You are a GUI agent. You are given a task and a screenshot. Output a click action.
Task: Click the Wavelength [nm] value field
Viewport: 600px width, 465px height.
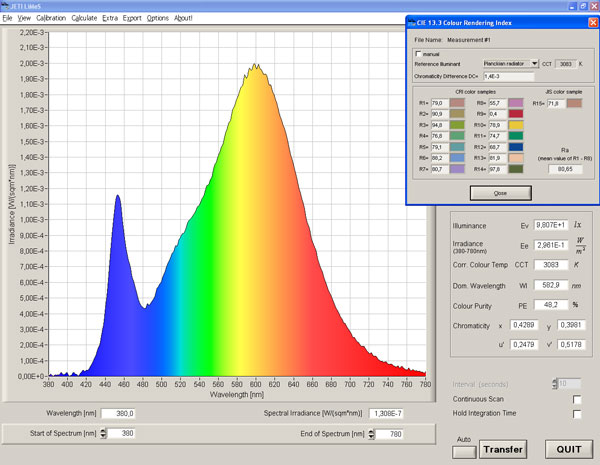coord(118,413)
